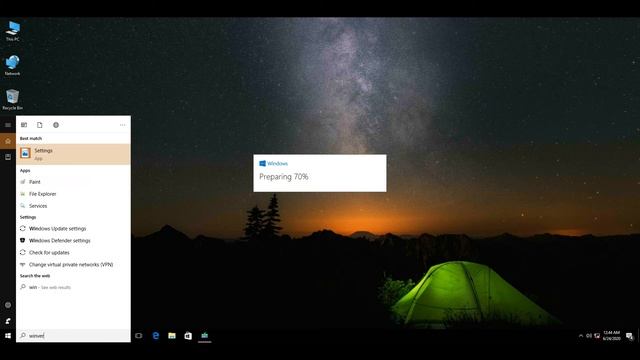Open the This PC desktop icon
Image resolution: width=640 pixels, height=360 pixels.
tap(13, 31)
